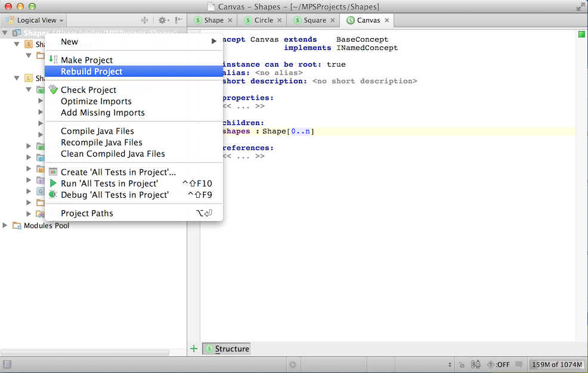Click the '159M of 1074M' memory indicator
The height and width of the screenshot is (373, 588).
(x=556, y=364)
